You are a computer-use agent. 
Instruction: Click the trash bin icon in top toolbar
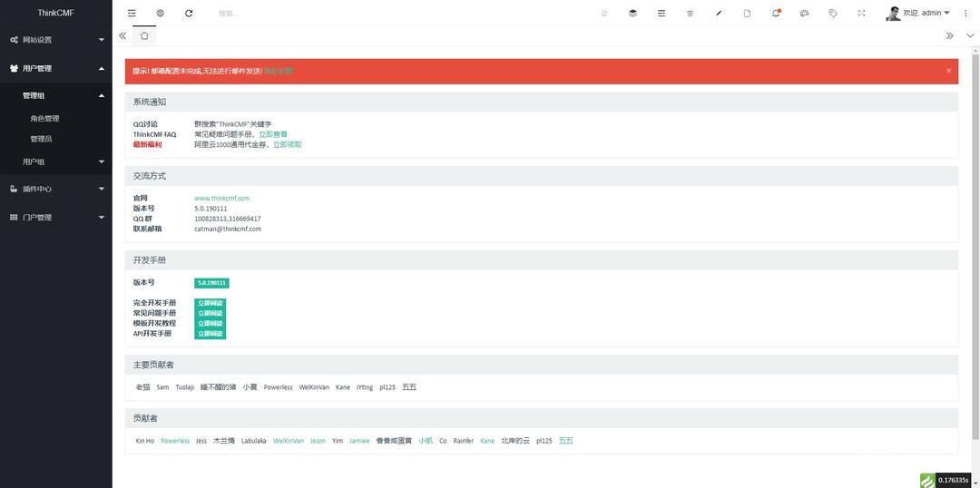(x=690, y=13)
